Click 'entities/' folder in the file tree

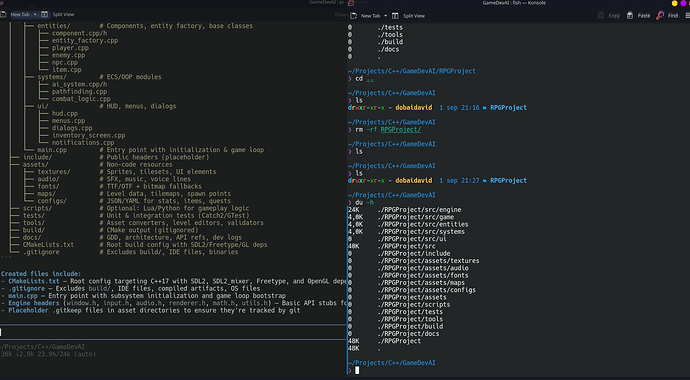pos(54,26)
